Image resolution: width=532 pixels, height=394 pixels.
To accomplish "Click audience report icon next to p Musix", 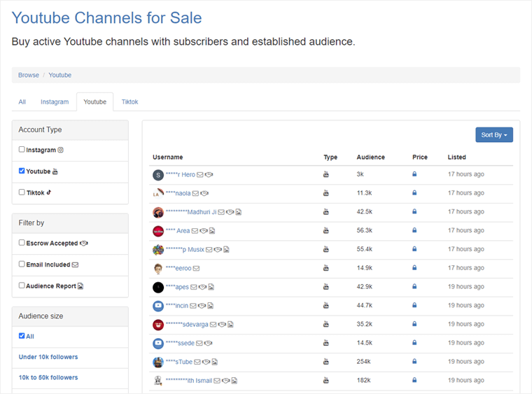I will coord(226,250).
